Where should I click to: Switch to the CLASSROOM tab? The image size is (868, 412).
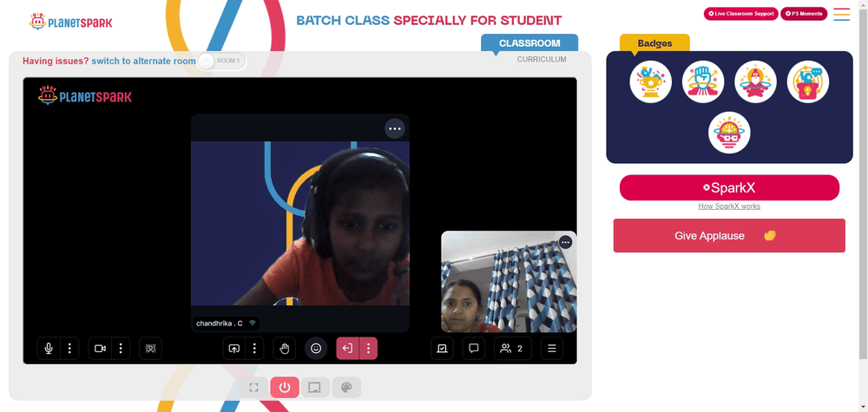click(x=529, y=43)
